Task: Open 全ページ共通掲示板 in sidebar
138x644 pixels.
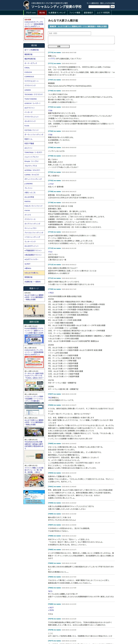Action: (34, 50)
